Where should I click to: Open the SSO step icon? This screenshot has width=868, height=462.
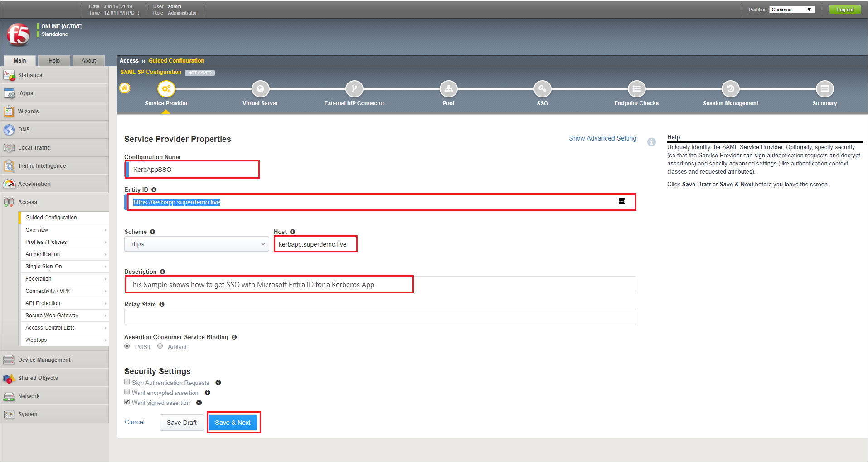click(x=543, y=89)
